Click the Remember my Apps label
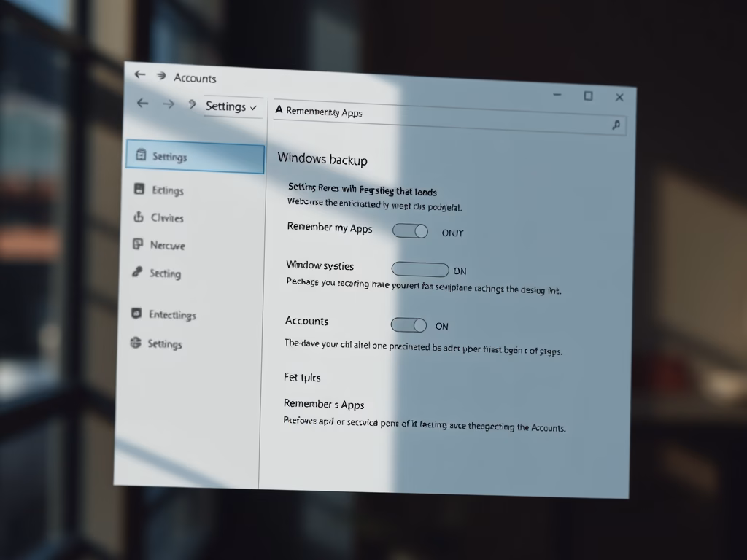 (330, 227)
